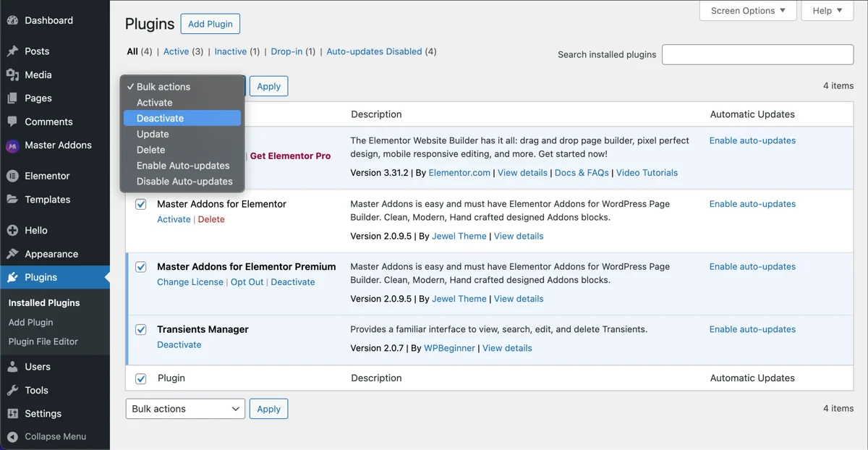Screen dimensions: 868x450
Task: Select Disable Auto-updates from bulk actions list
Action: coord(182,182)
